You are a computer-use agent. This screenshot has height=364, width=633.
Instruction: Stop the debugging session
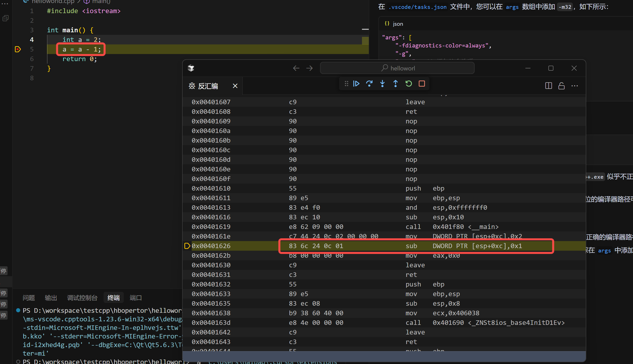[422, 84]
